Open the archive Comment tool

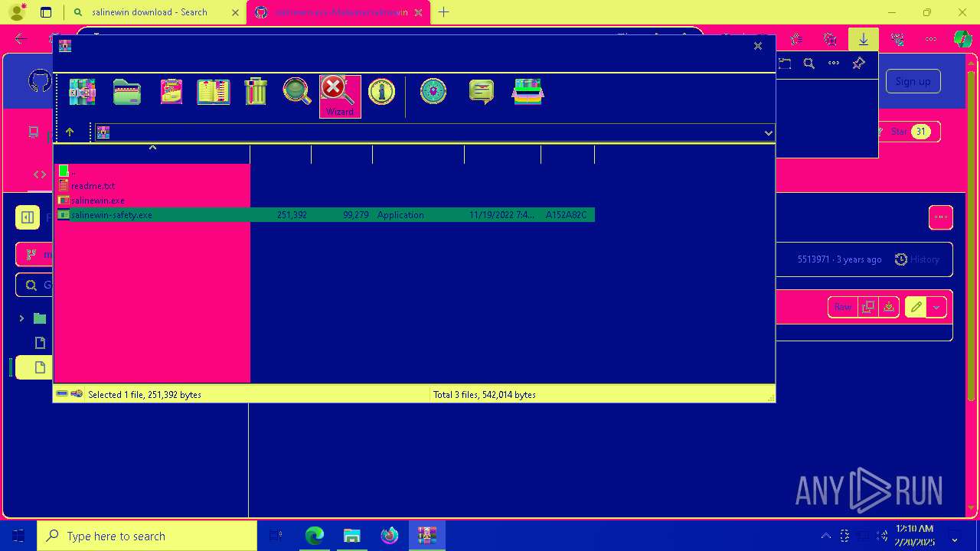tap(482, 92)
